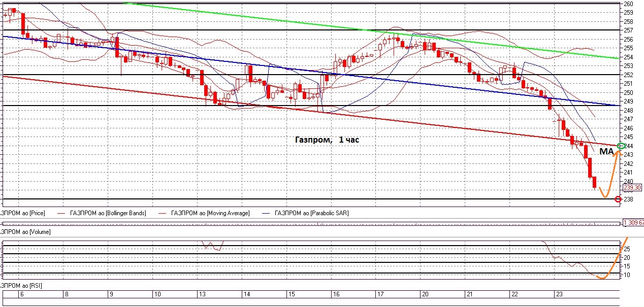Click date 22 on the time axis
Image resolution: width=644 pixels, height=307 pixels.
514,294
